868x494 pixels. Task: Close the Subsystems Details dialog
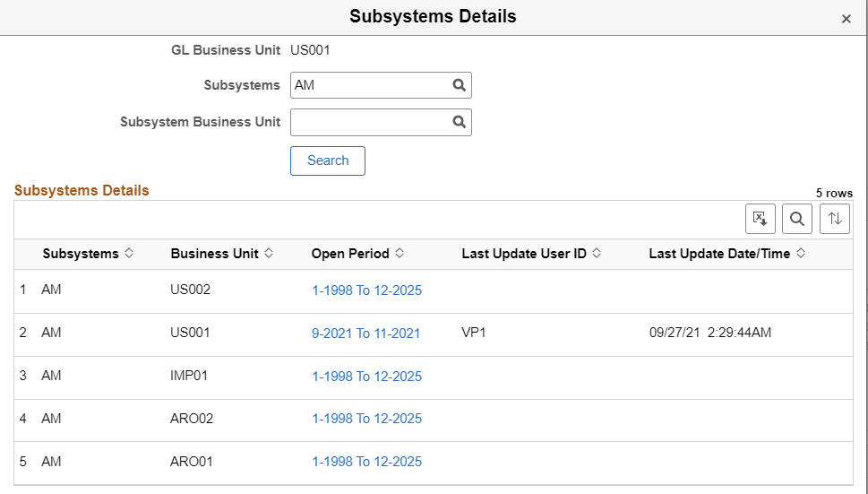point(846,19)
